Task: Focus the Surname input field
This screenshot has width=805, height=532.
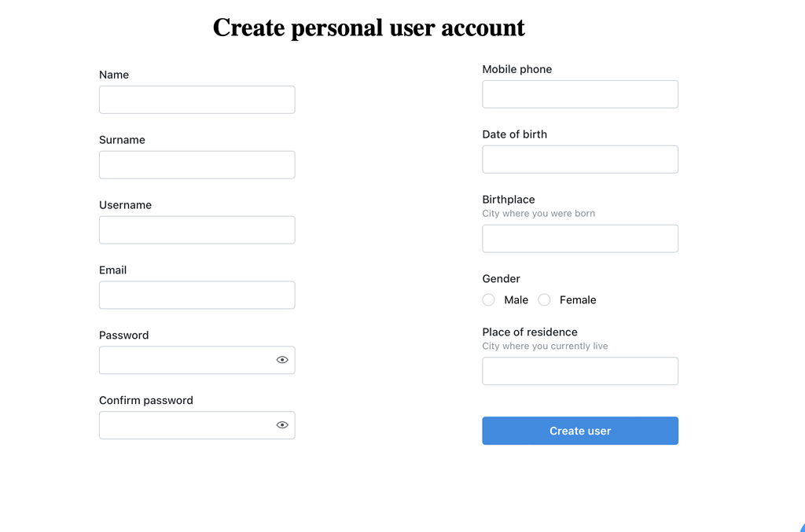Action: (x=197, y=164)
